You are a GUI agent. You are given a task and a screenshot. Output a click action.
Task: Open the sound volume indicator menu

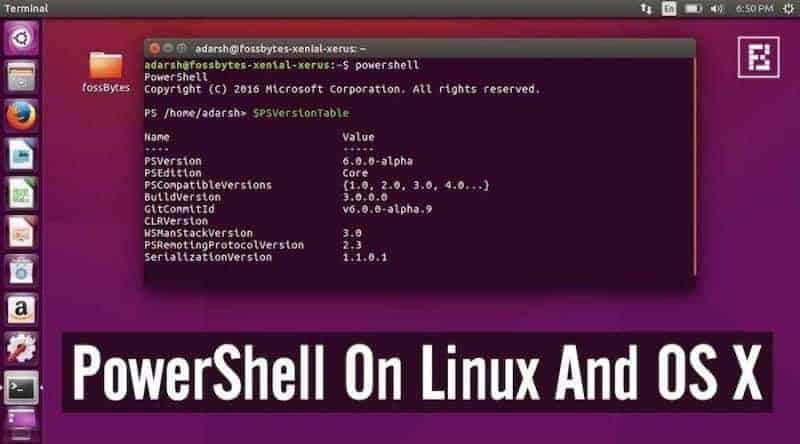[x=716, y=9]
